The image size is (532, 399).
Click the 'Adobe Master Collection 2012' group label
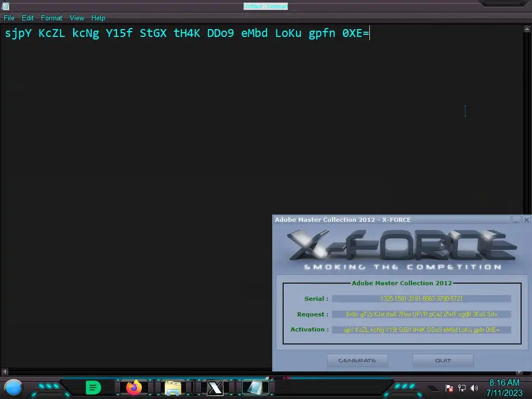click(402, 283)
